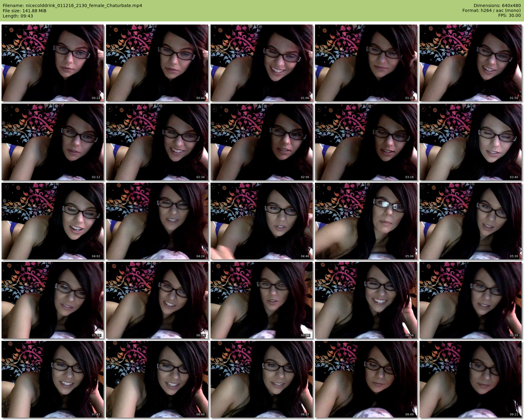This screenshot has width=524, height=420.
Task: View the 08:04 thumbnail
Action: pos(157,379)
